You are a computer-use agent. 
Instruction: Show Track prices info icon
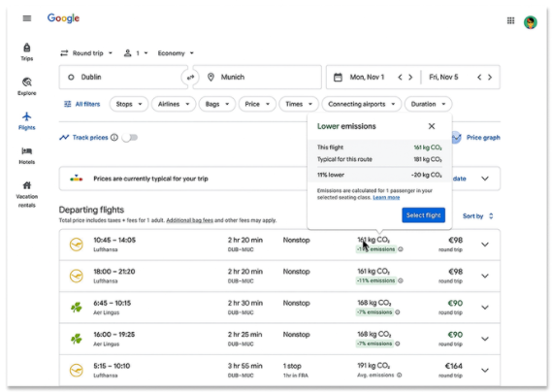(114, 138)
